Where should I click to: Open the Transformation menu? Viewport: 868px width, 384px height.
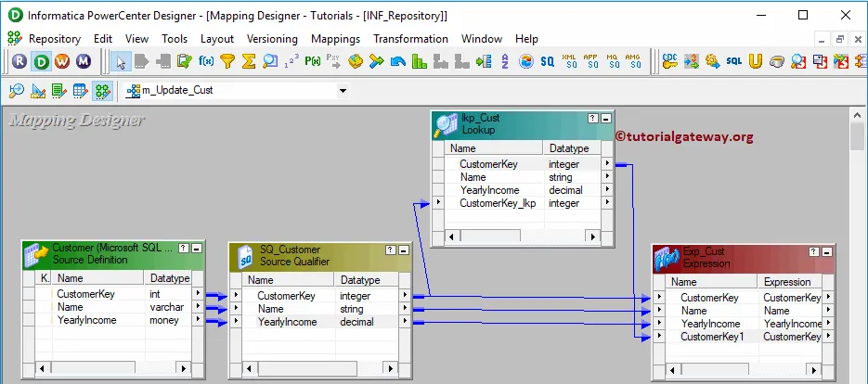pos(410,39)
